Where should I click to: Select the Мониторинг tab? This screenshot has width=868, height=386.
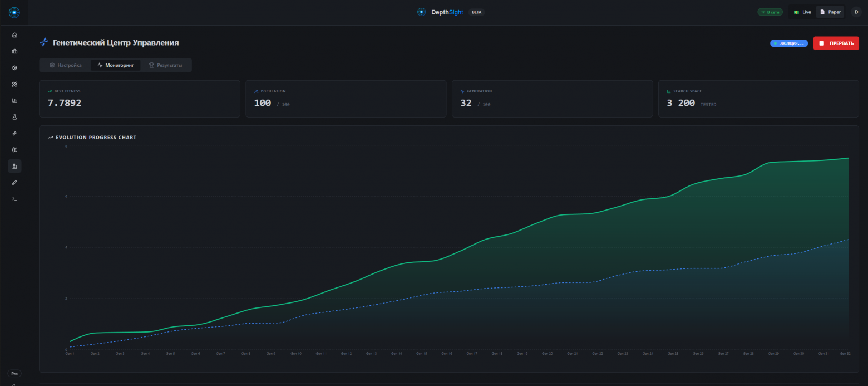click(x=116, y=65)
